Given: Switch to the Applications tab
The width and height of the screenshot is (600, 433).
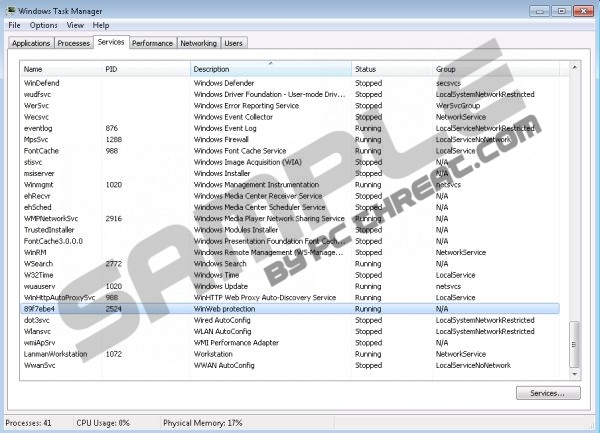Looking at the screenshot, I should pos(29,44).
